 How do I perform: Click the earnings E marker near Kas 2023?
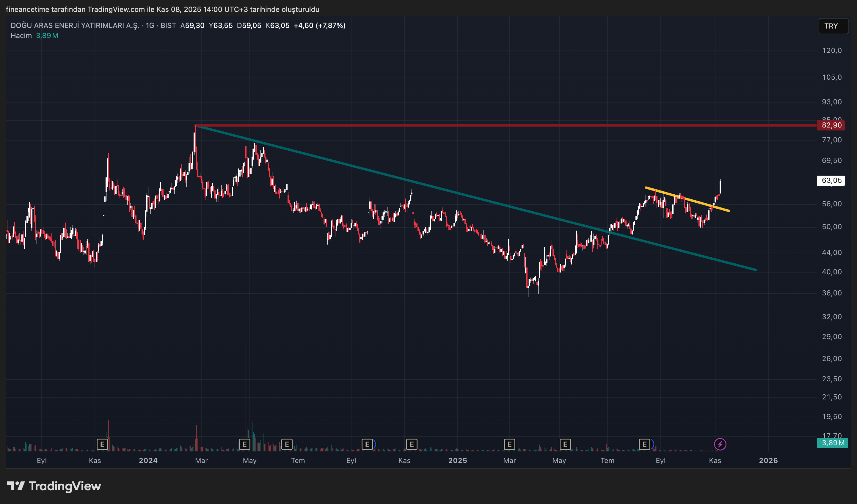102,444
